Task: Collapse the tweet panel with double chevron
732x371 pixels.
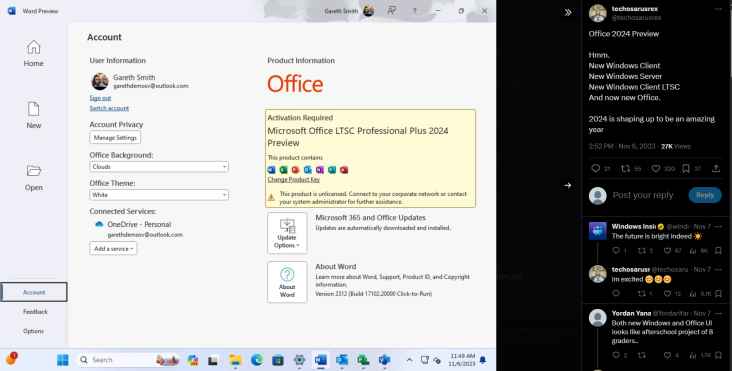Action: click(568, 13)
